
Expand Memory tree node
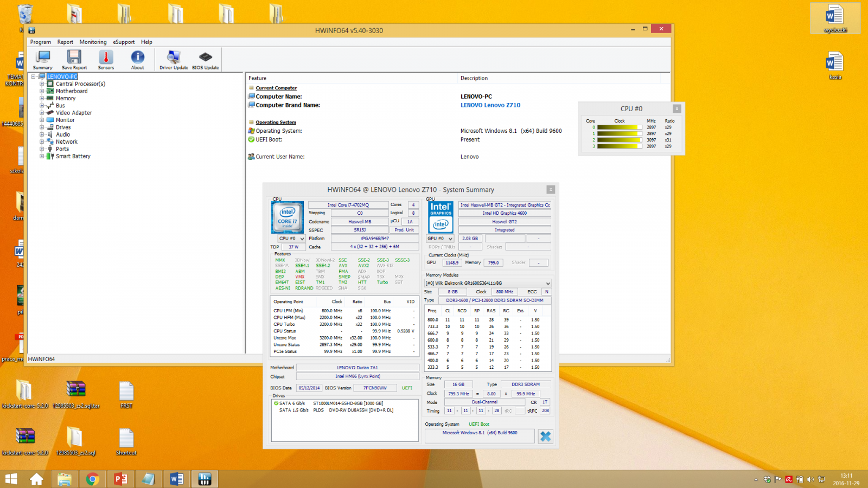(42, 98)
